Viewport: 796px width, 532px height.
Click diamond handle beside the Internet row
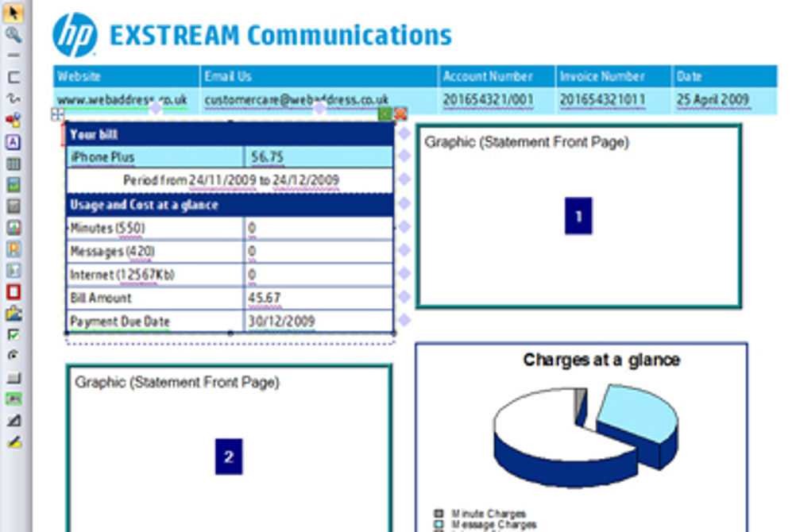[404, 273]
